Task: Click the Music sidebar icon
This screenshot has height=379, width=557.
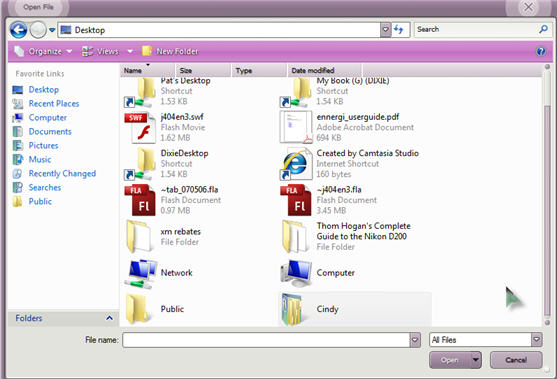Action: tap(17, 159)
